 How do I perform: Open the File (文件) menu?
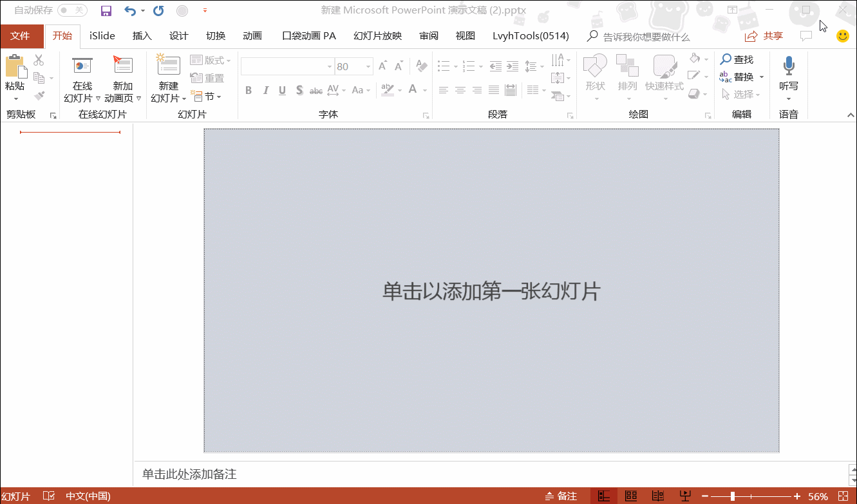tap(21, 36)
